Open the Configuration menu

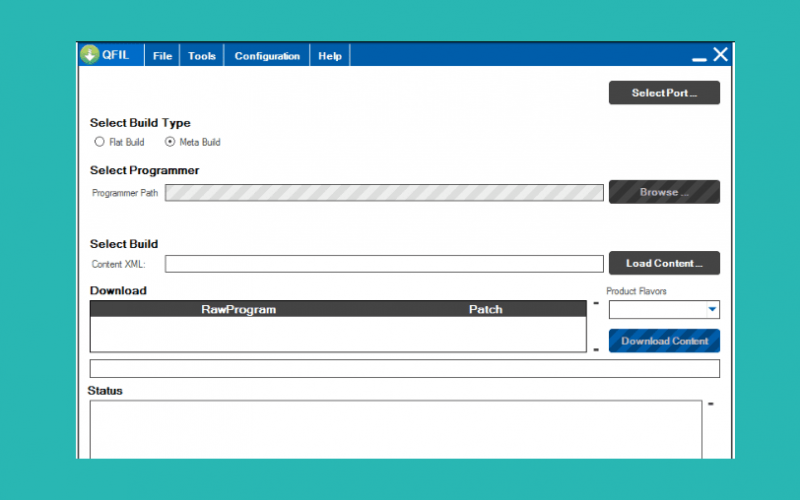pos(267,56)
